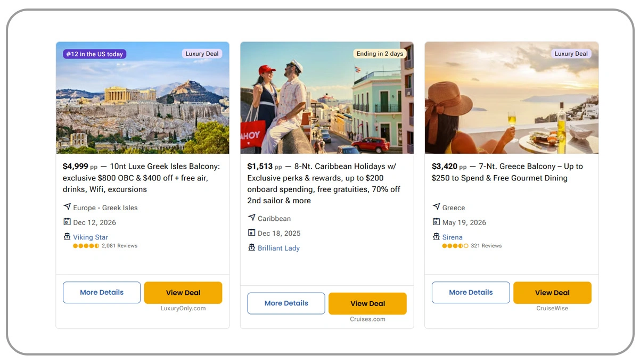Open the Viking Star ship link

coord(91,237)
